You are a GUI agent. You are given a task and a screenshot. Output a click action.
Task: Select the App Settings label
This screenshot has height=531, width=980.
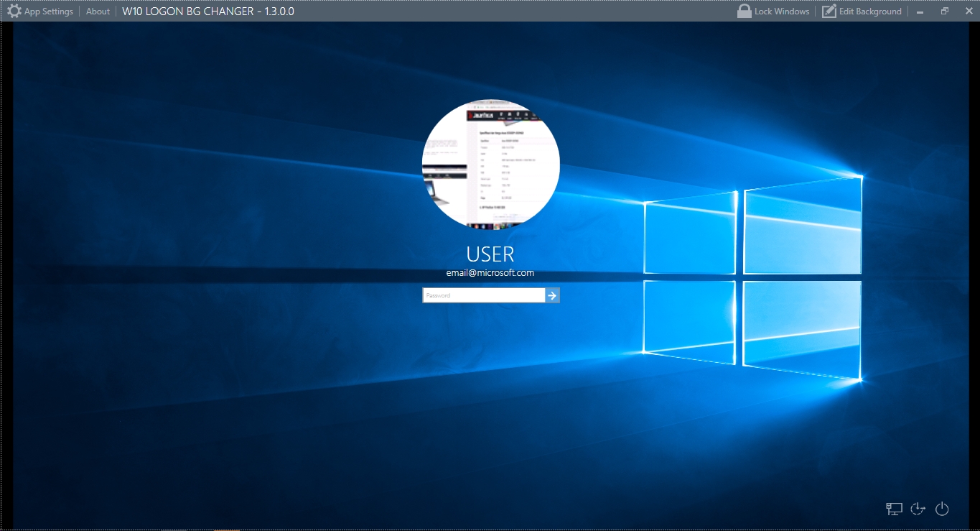click(x=49, y=11)
